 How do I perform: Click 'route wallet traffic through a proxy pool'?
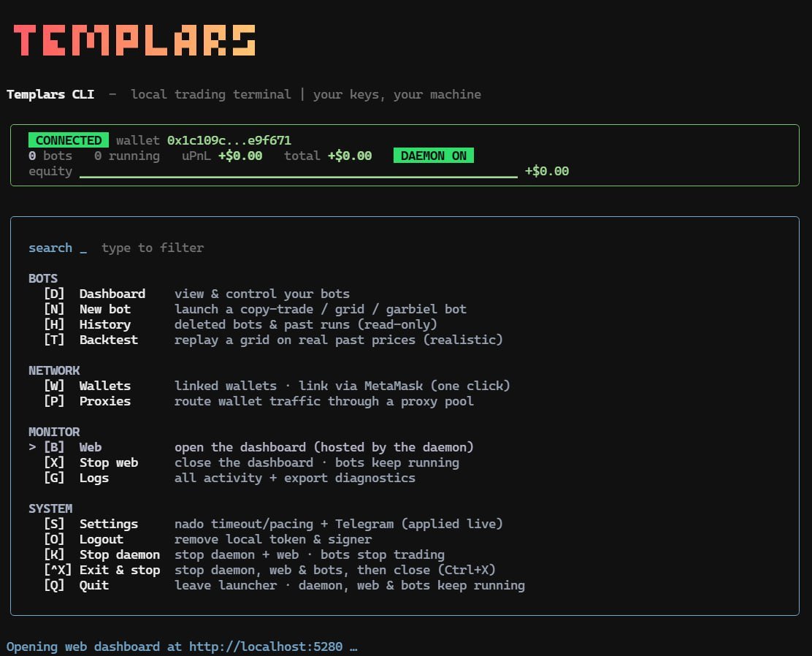pyautogui.click(x=324, y=401)
